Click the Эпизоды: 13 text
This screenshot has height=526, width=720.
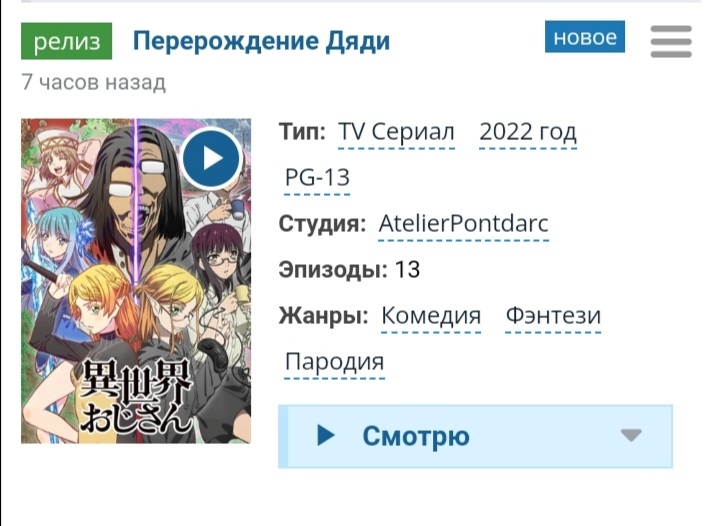(x=349, y=269)
